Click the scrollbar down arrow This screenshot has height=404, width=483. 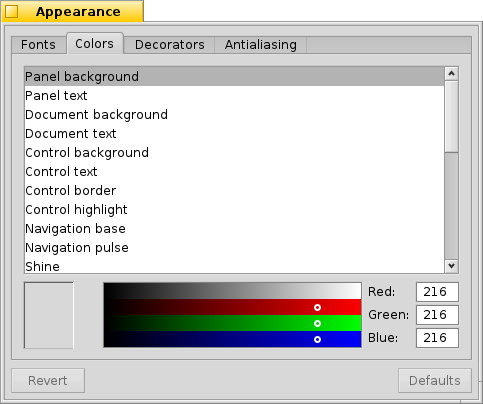[452, 266]
